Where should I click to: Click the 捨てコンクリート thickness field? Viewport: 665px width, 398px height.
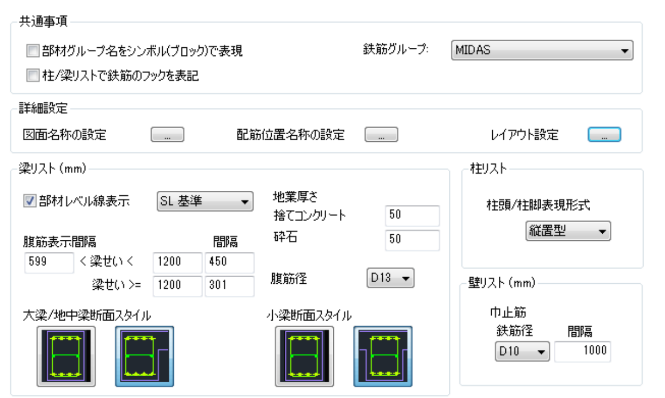tap(412, 215)
